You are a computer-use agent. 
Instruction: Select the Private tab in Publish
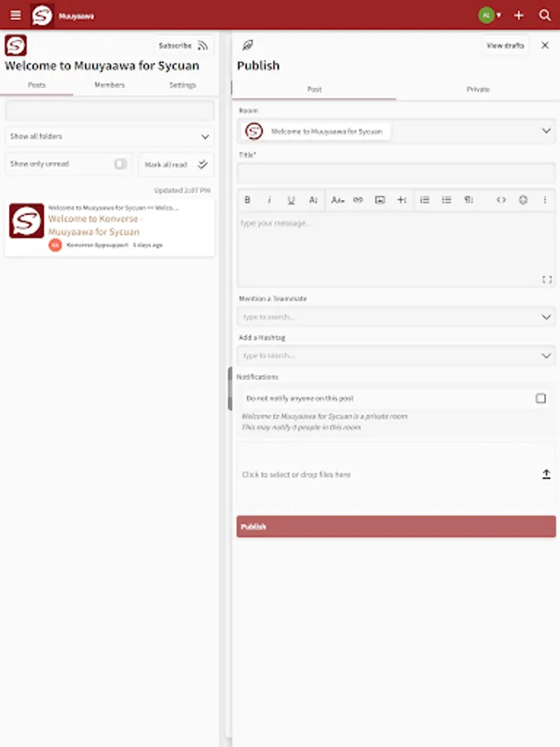[x=478, y=89]
